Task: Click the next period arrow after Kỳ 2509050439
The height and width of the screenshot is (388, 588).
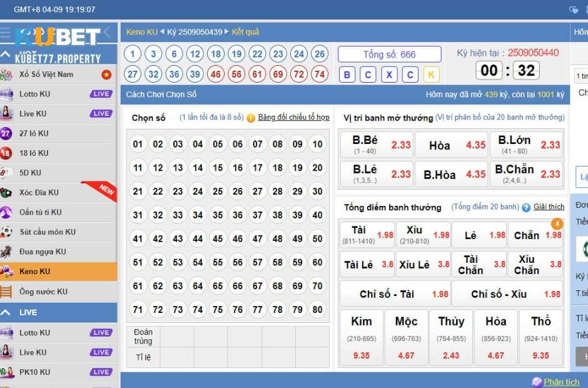Action: tap(226, 32)
